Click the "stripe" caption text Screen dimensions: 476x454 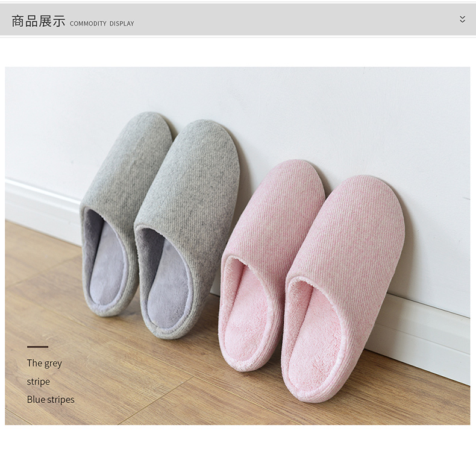[x=38, y=382]
